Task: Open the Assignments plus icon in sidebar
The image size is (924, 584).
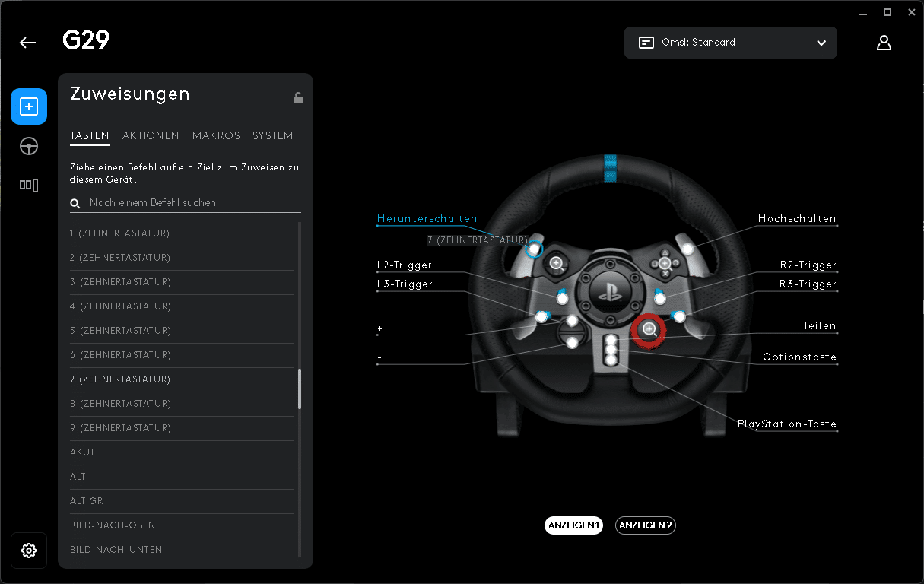Action: pos(29,106)
